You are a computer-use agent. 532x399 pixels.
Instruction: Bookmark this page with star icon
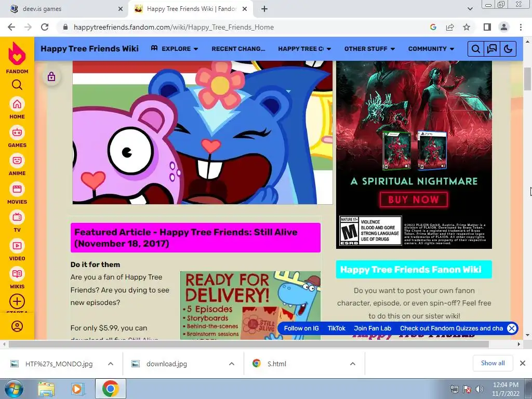point(467,27)
